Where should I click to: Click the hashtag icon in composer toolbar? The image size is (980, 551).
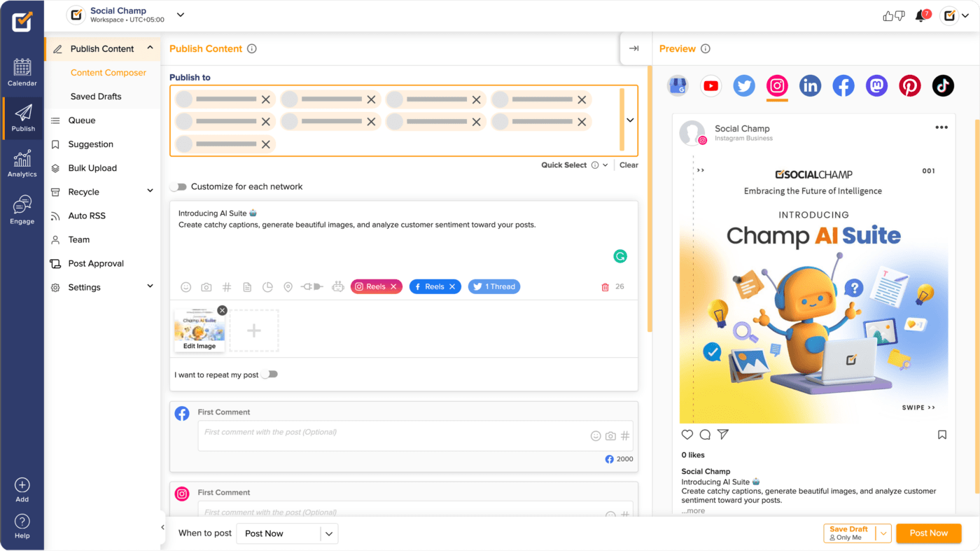(227, 287)
